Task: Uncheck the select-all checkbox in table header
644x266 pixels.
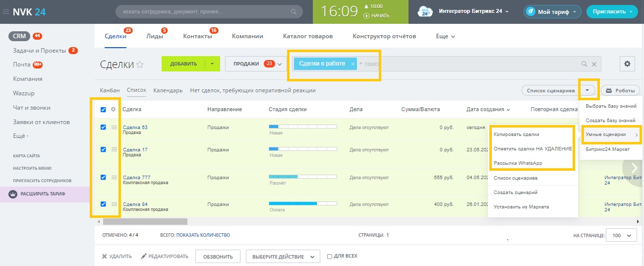Action: tap(103, 110)
